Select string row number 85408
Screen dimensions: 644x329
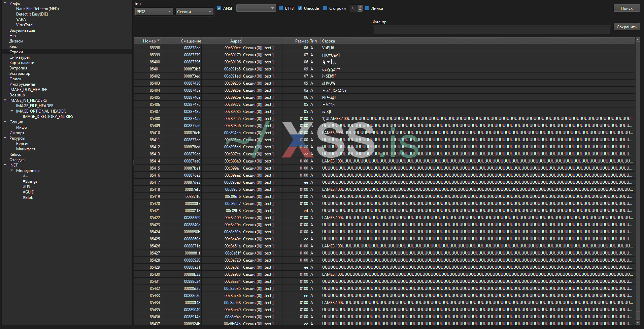(155, 119)
